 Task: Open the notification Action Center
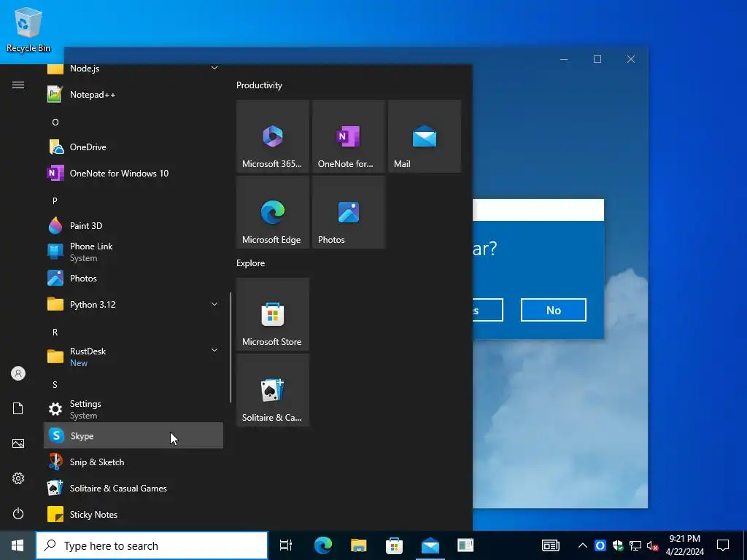click(x=723, y=545)
